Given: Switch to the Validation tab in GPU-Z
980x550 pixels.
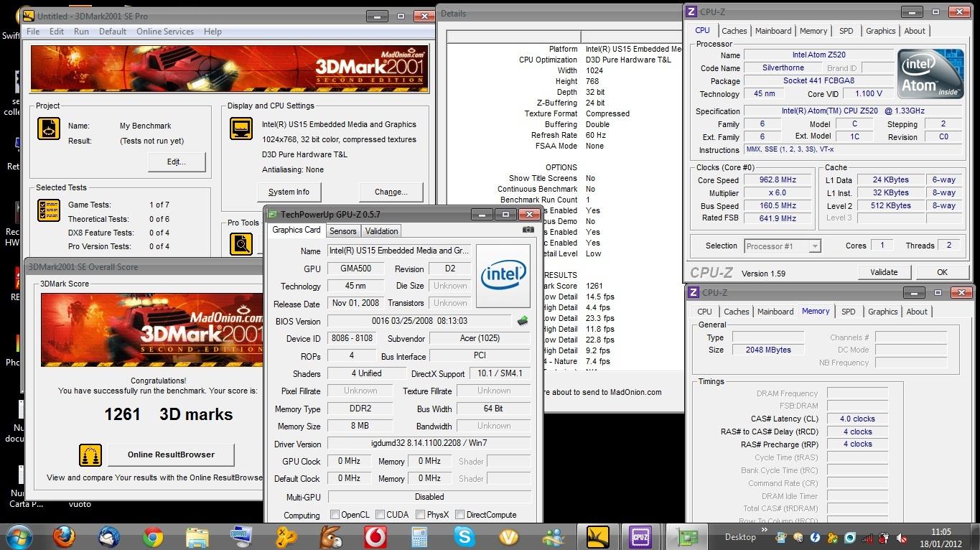Looking at the screenshot, I should [x=381, y=231].
